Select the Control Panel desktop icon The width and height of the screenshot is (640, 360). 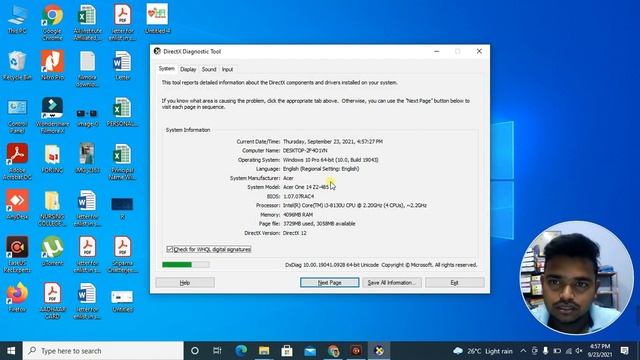[x=17, y=116]
